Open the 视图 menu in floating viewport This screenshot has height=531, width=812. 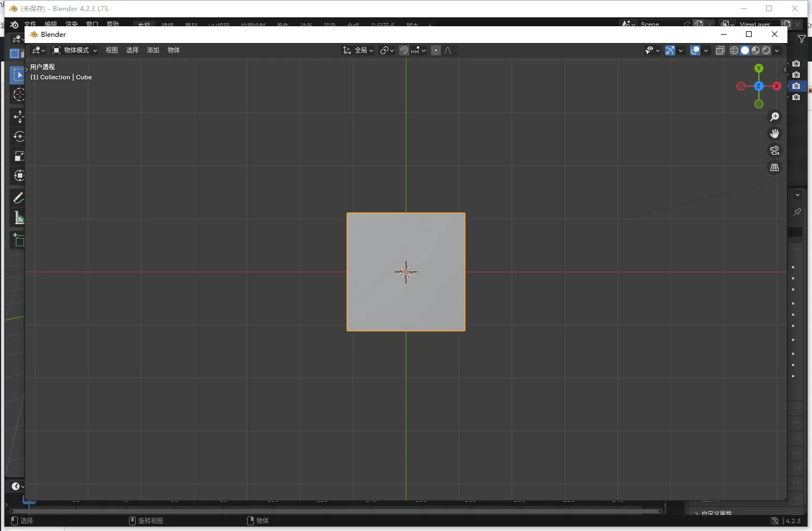(112, 50)
